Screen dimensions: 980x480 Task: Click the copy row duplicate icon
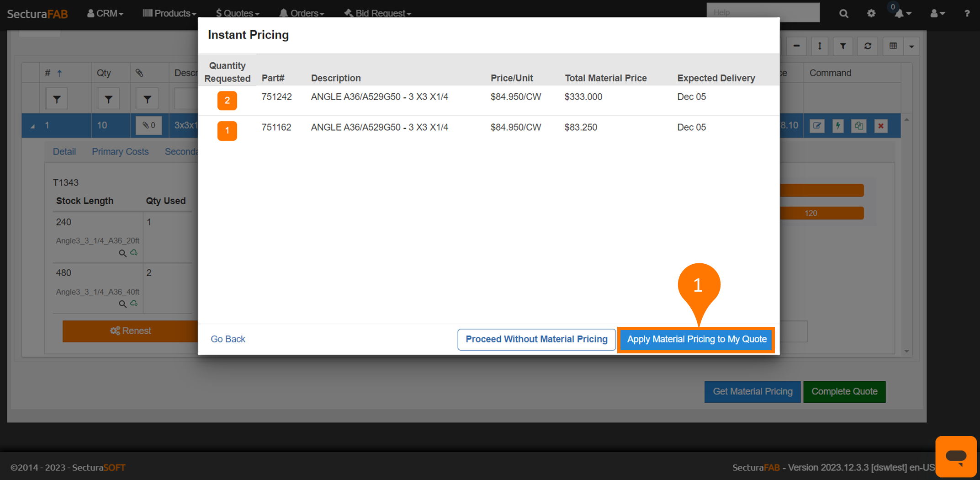pyautogui.click(x=859, y=126)
